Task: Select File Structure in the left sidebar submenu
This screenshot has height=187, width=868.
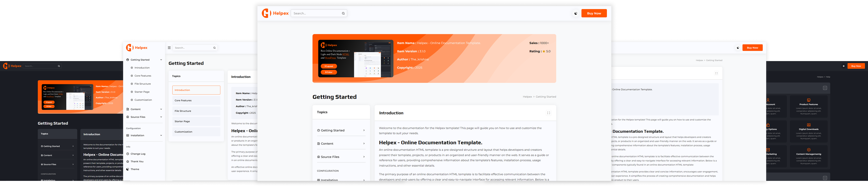Action: 143,84
